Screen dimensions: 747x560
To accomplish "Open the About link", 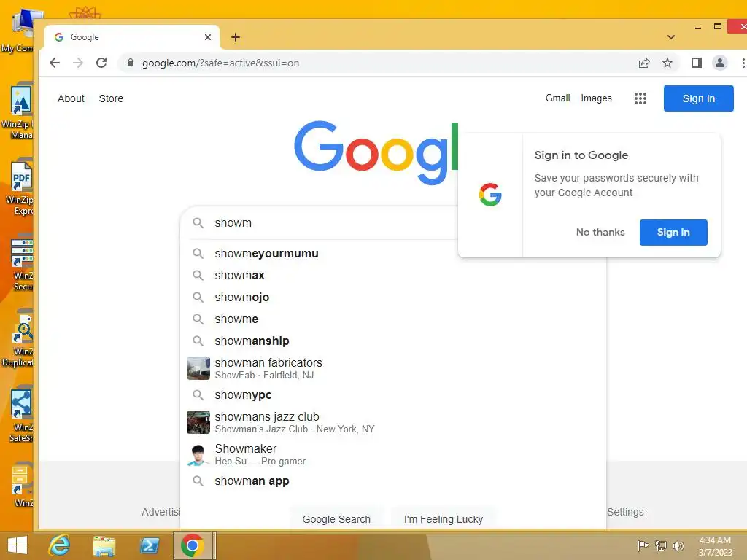I will coord(71,98).
